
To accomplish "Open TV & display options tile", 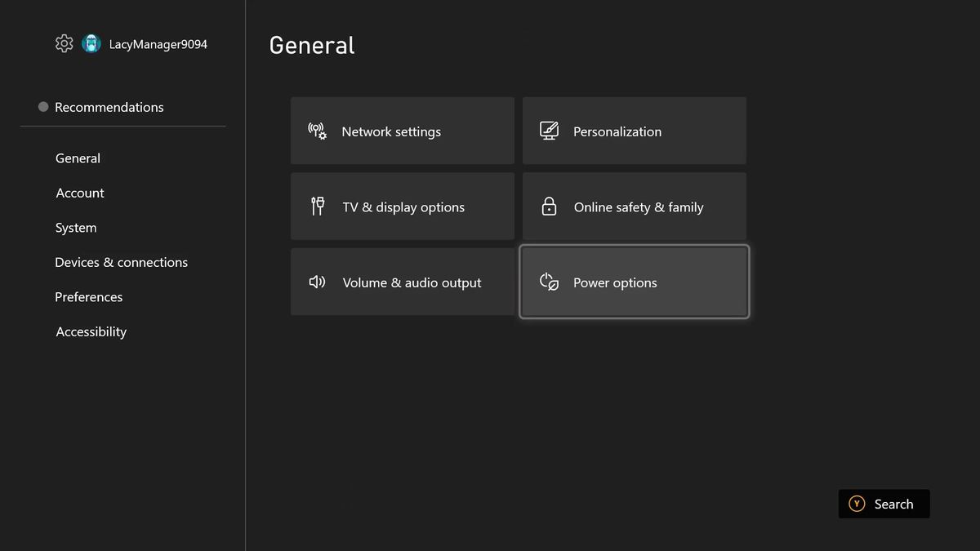I will pyautogui.click(x=403, y=207).
